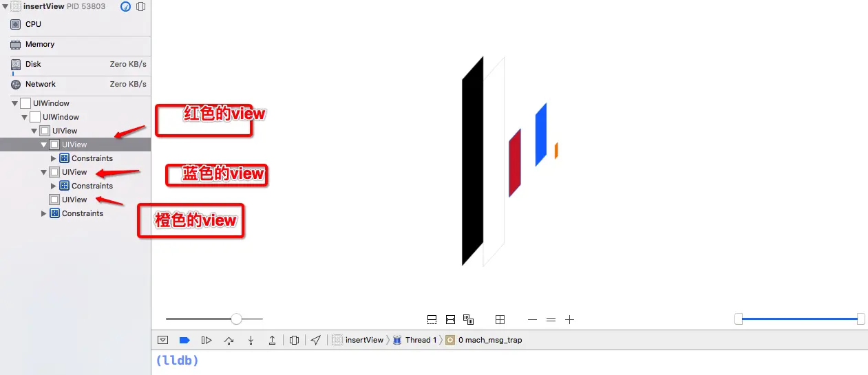Collapse the insertView process disclosure triangle
The width and height of the screenshot is (868, 375).
click(x=6, y=6)
